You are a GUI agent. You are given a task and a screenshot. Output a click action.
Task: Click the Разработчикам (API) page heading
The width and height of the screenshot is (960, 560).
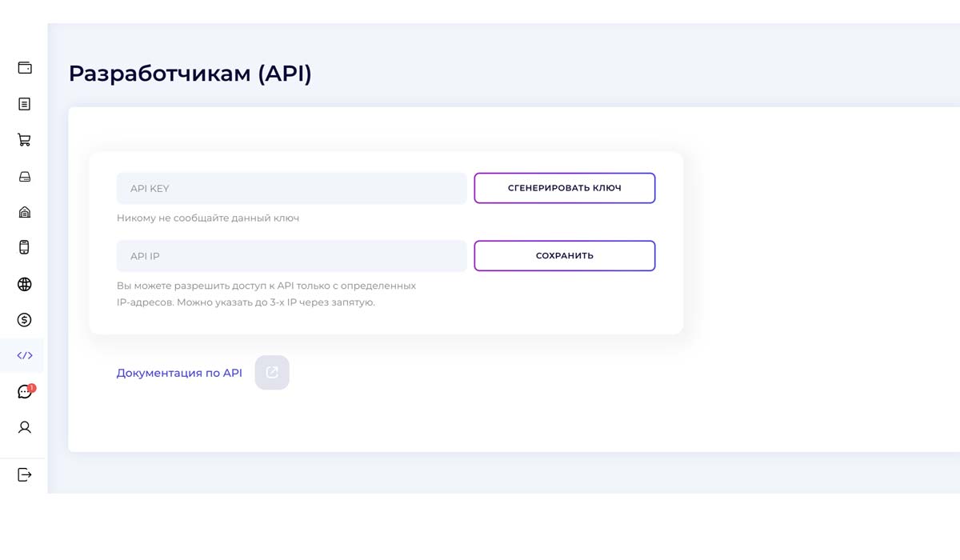190,74
